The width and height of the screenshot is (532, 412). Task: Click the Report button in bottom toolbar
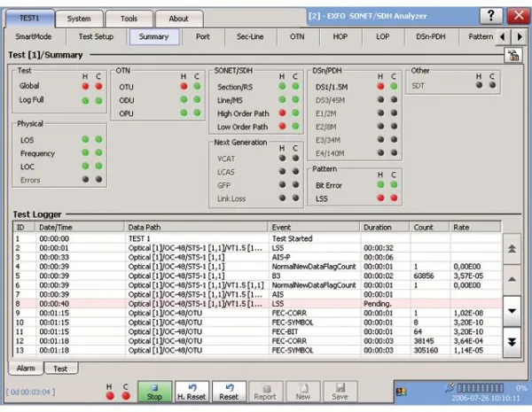[265, 391]
